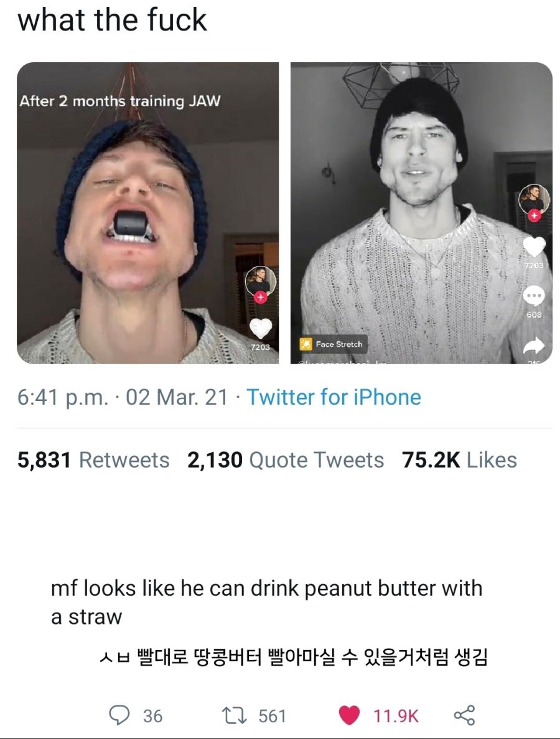Image resolution: width=560 pixels, height=739 pixels.
Task: Tap the pink heart like icon
Action: 349,715
